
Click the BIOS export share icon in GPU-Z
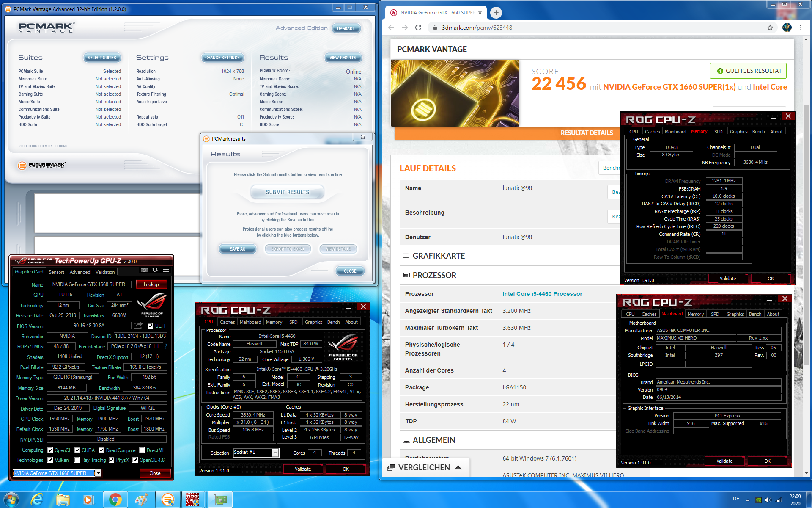tap(138, 326)
